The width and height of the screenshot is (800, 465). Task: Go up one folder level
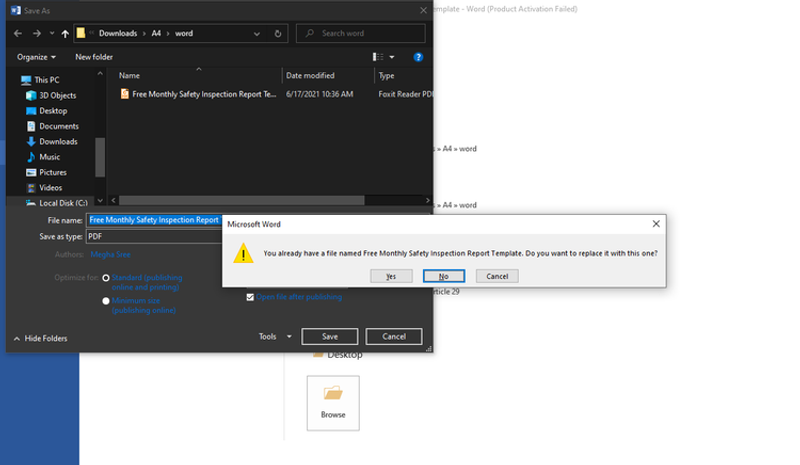65,34
